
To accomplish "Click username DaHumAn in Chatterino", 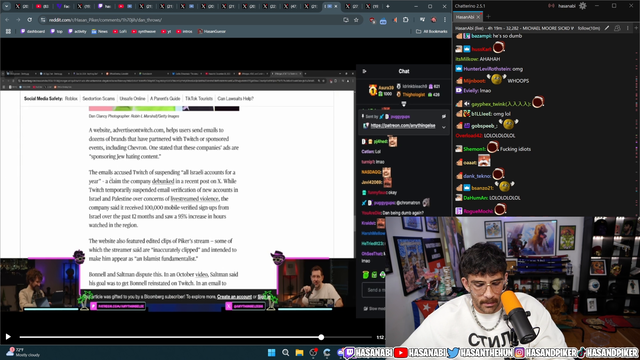I will 476,198.
